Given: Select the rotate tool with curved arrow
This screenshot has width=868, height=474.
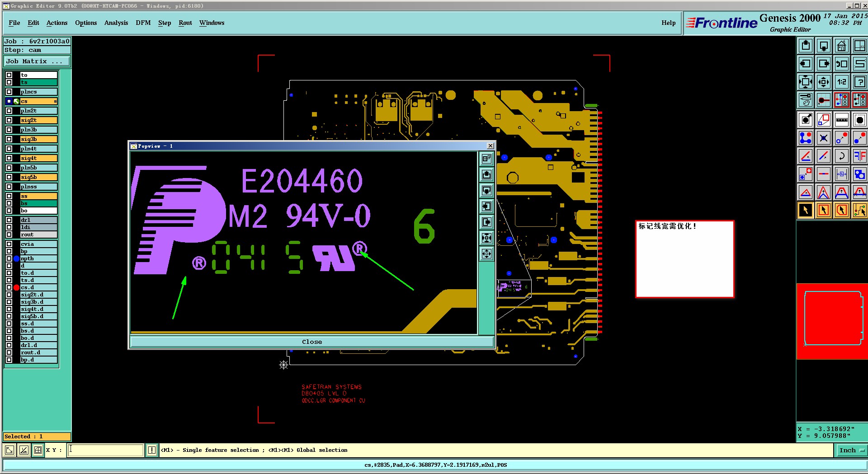Looking at the screenshot, I should click(x=842, y=156).
